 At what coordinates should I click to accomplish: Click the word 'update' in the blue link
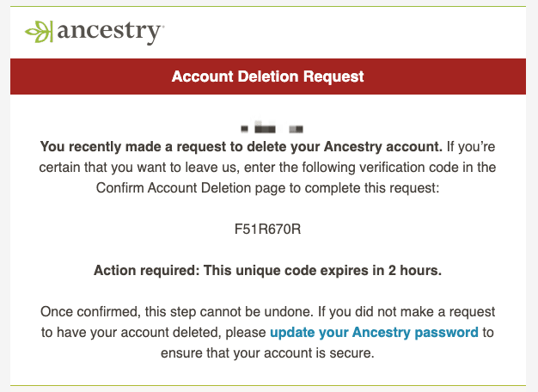[x=292, y=333]
